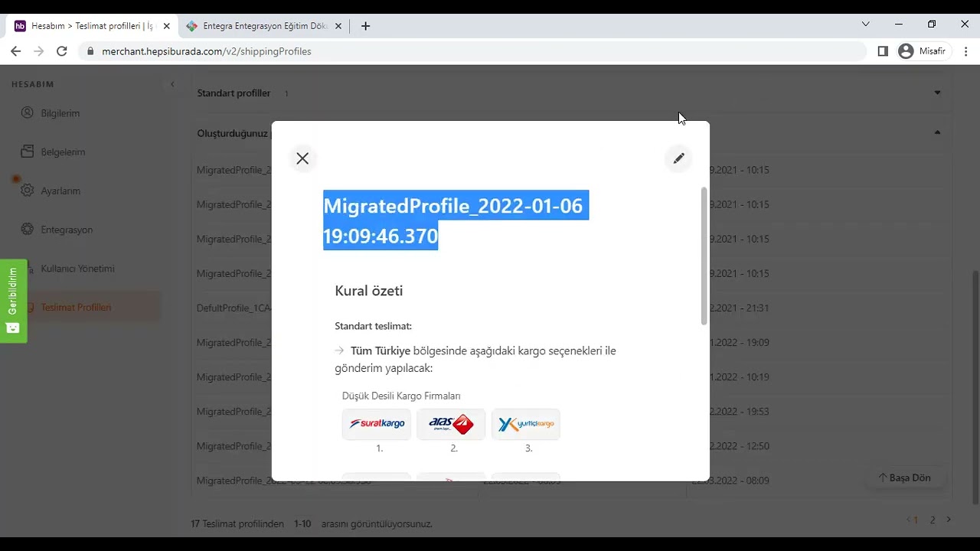Close the Hesabım browser tab
The width and height of the screenshot is (980, 551).
(166, 26)
